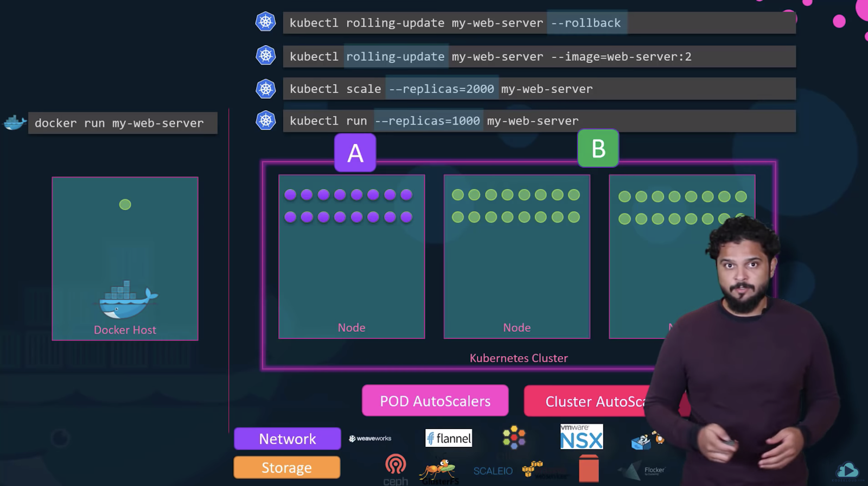Click the --image=web-server:2 argument
Image resolution: width=868 pixels, height=486 pixels.
(x=621, y=56)
